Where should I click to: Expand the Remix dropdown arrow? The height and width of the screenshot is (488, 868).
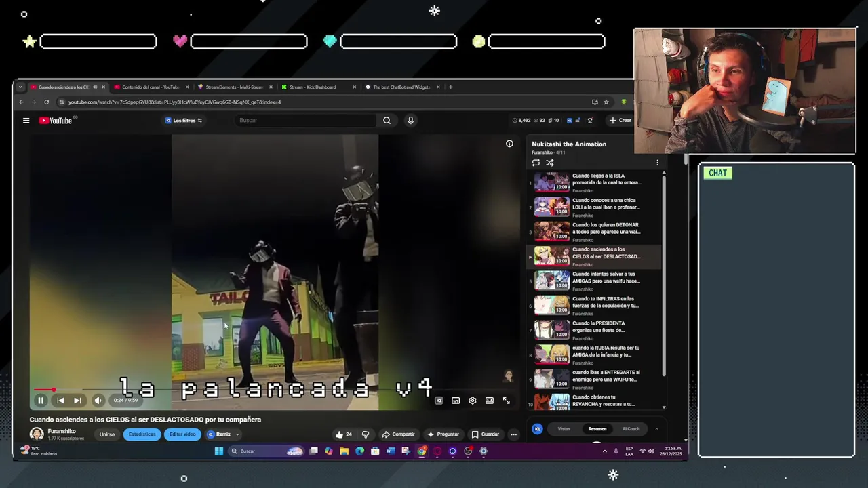click(237, 434)
